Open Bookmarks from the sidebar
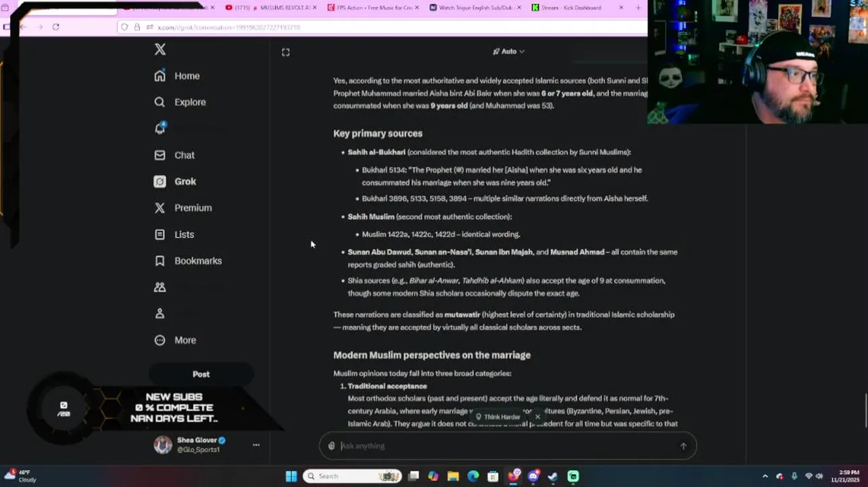This screenshot has height=487, width=868. (x=188, y=260)
